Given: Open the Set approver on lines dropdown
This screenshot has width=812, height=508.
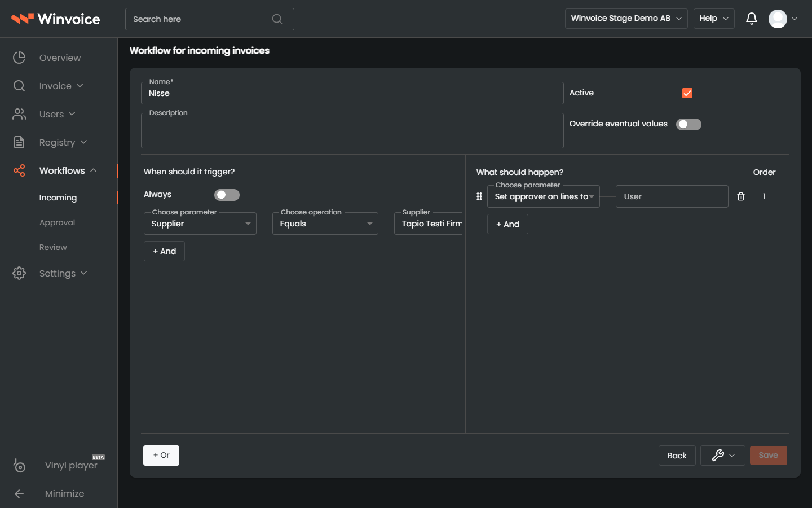Looking at the screenshot, I should point(544,196).
